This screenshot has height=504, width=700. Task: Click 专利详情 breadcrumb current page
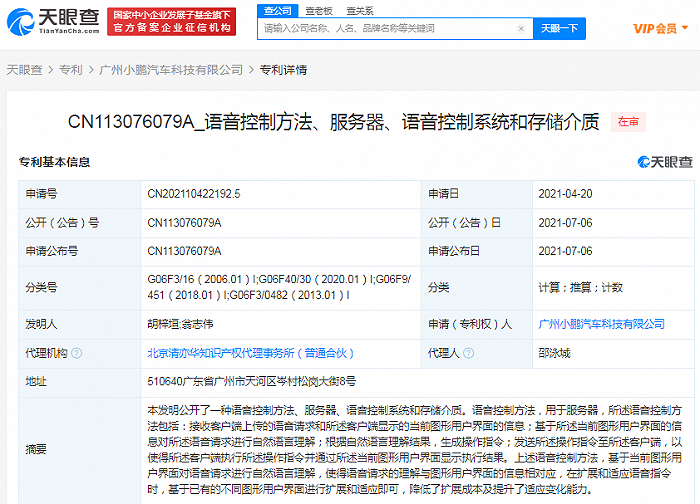click(x=283, y=70)
